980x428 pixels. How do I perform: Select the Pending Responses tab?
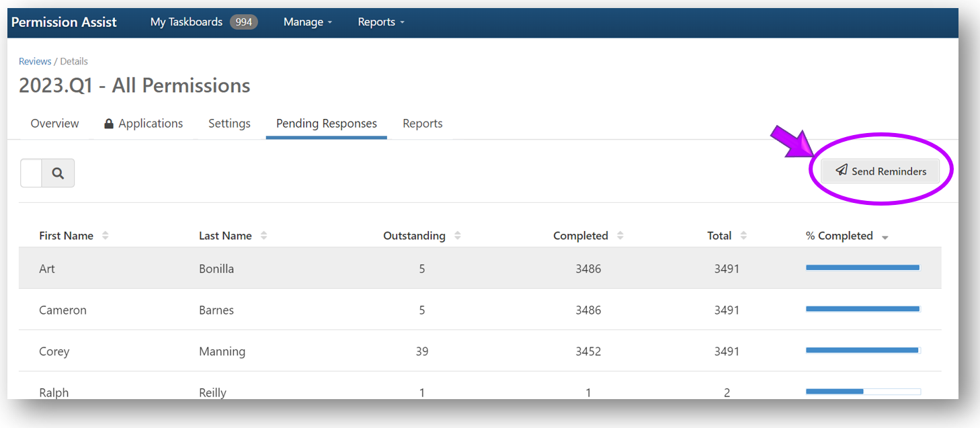coord(326,124)
